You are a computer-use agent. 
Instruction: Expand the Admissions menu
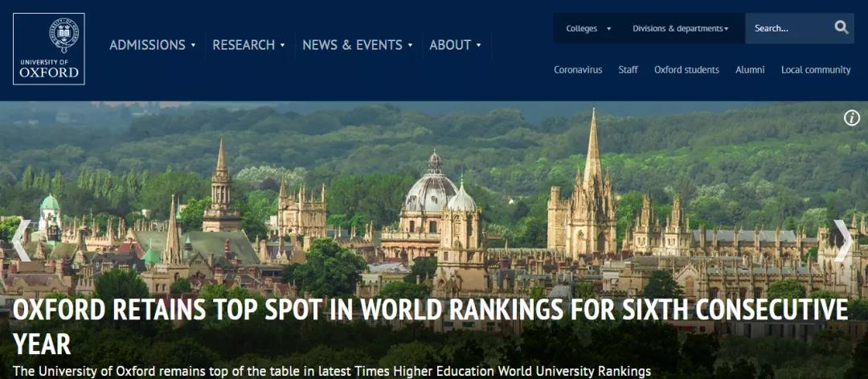click(x=153, y=45)
